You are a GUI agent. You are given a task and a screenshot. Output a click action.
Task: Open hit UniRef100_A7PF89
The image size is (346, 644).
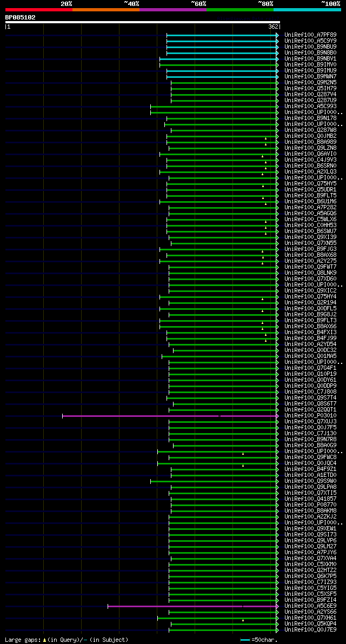click(x=310, y=35)
